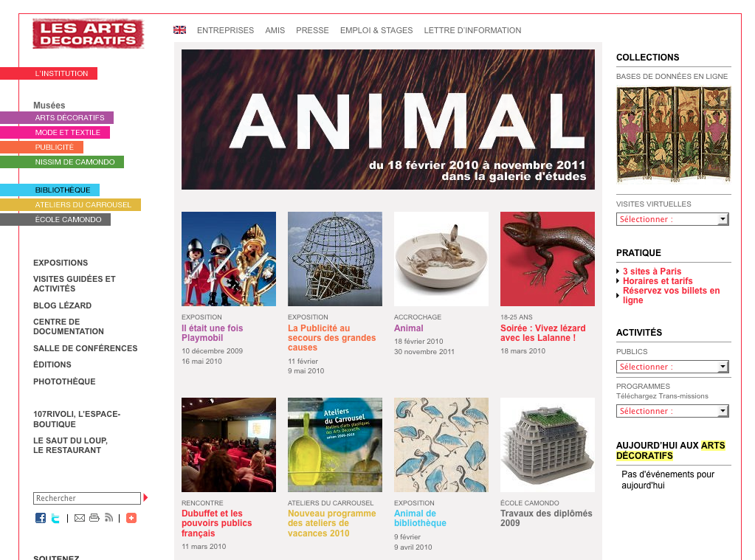Viewport: 755px width, 560px height.
Task: Click inside the Rechercher search field
Action: coord(85,498)
